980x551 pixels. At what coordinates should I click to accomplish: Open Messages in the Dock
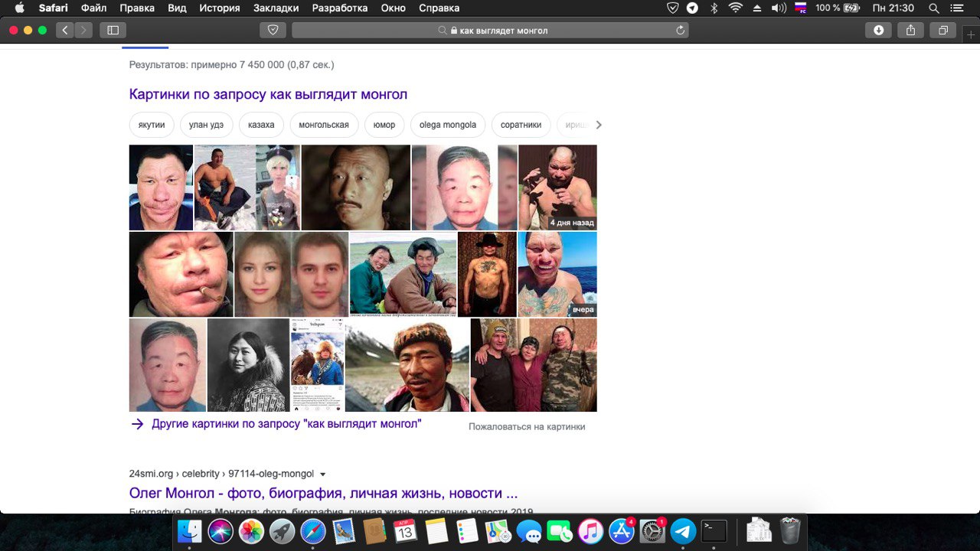[529, 530]
